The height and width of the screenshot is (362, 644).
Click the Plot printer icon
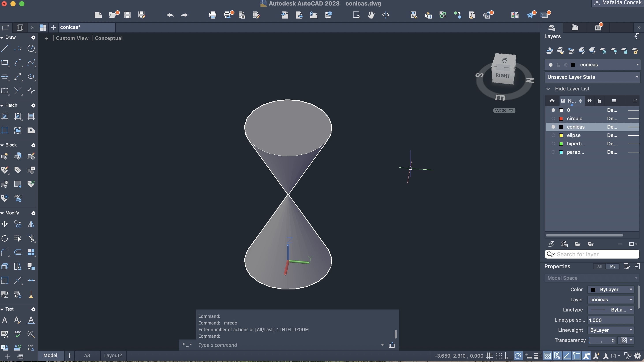tap(213, 15)
